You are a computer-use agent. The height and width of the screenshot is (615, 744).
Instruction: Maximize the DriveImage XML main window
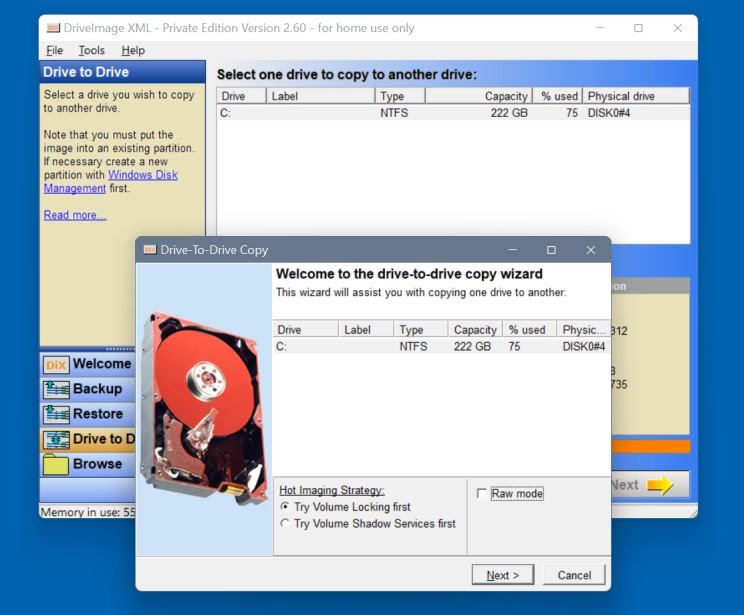[x=638, y=28]
